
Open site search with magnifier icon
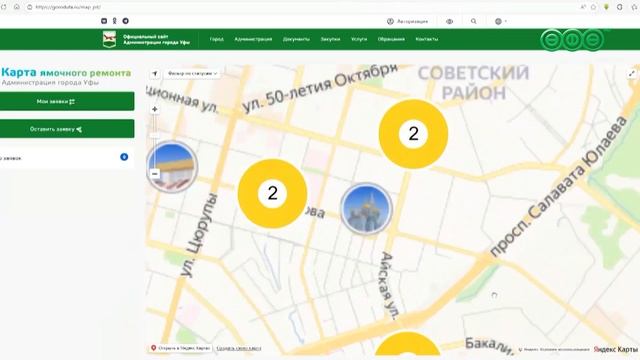(473, 21)
